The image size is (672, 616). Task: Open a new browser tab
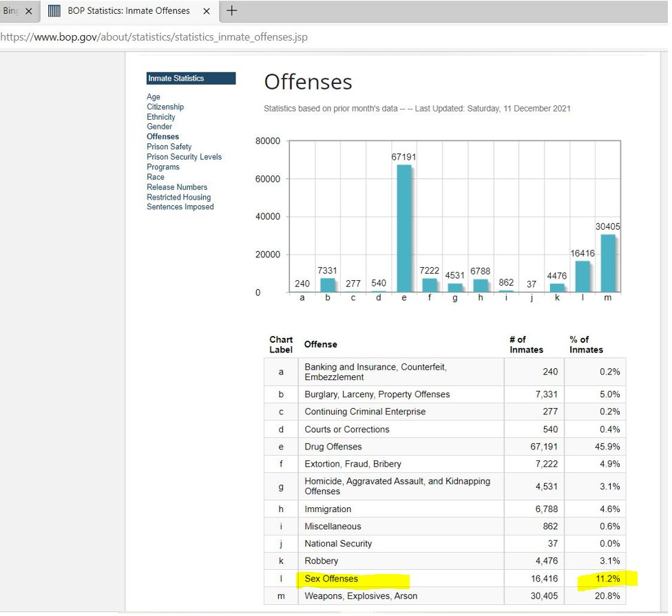[x=231, y=11]
